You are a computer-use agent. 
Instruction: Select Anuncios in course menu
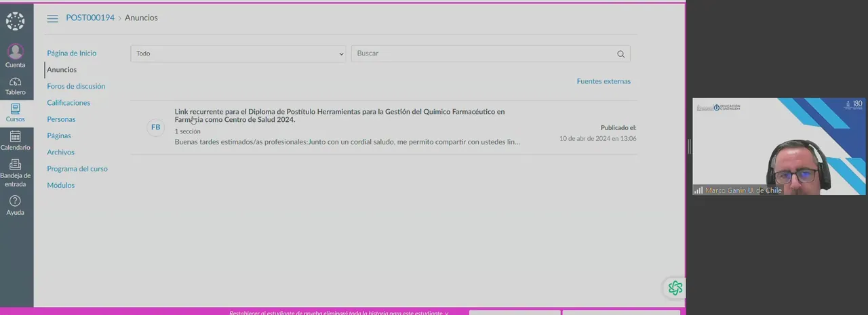[62, 70]
